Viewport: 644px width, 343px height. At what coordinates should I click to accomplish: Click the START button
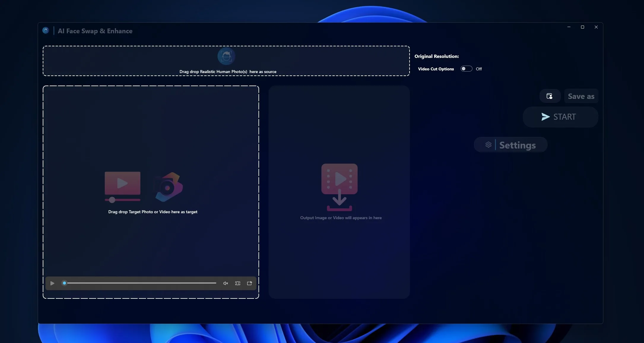click(560, 117)
